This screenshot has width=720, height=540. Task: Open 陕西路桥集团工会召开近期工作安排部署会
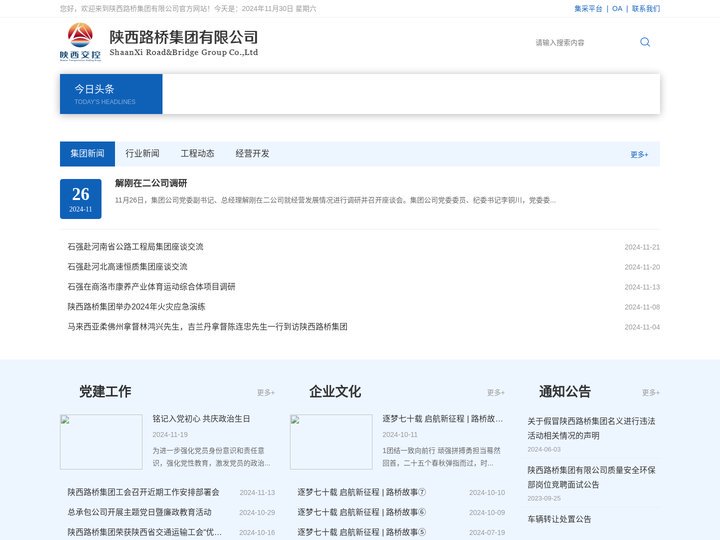click(143, 492)
